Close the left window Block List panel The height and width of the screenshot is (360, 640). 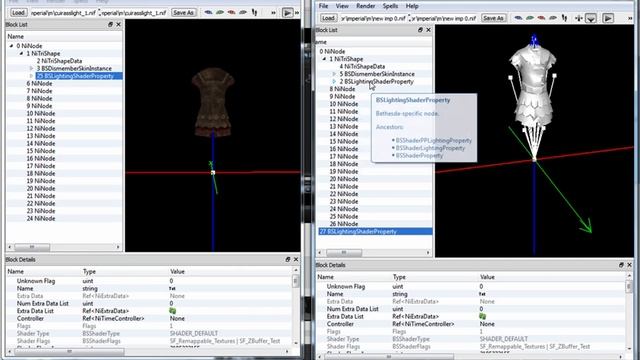(118, 24)
